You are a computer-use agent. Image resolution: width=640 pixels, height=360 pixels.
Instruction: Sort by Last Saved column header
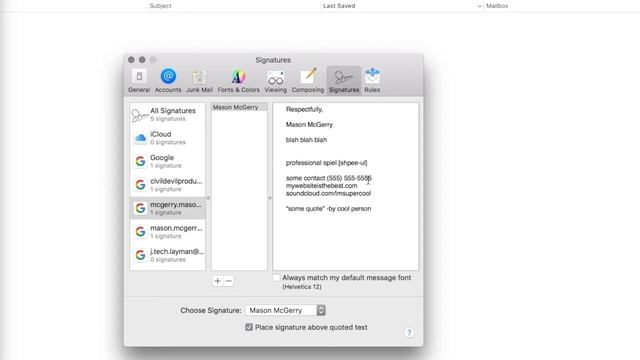tap(339, 6)
